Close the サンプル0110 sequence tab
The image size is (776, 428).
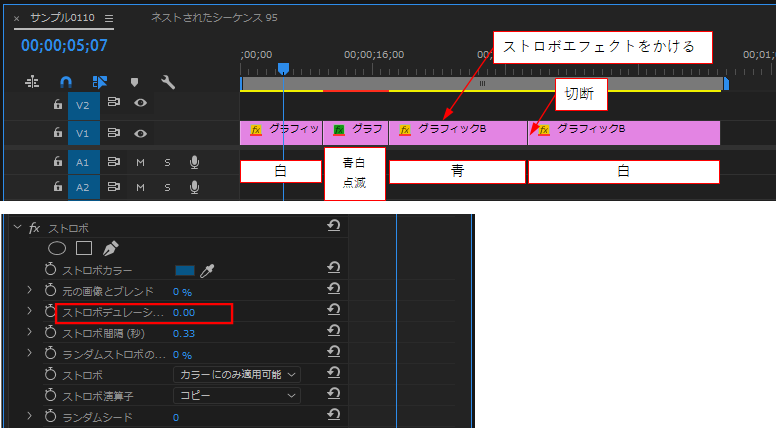coord(16,19)
